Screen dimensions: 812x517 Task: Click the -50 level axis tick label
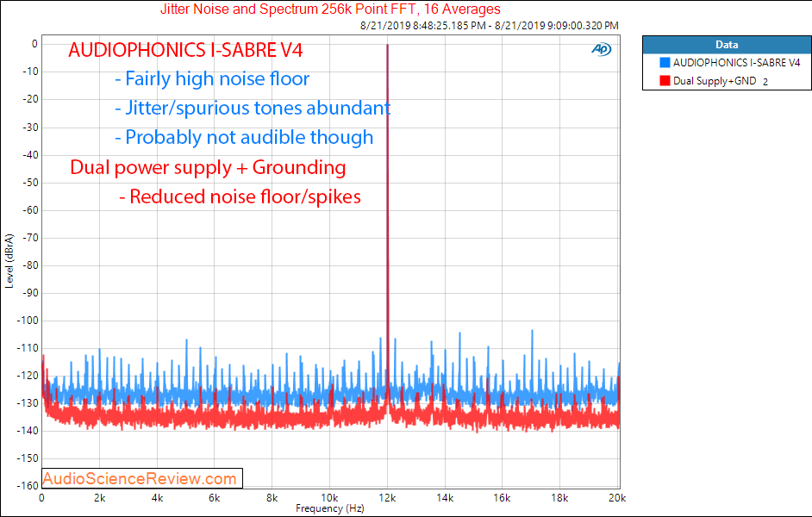pos(30,182)
